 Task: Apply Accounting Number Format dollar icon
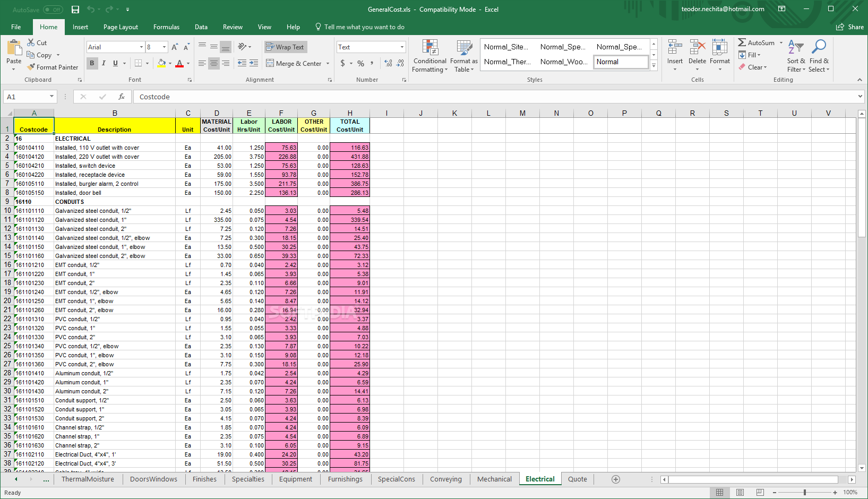click(342, 63)
